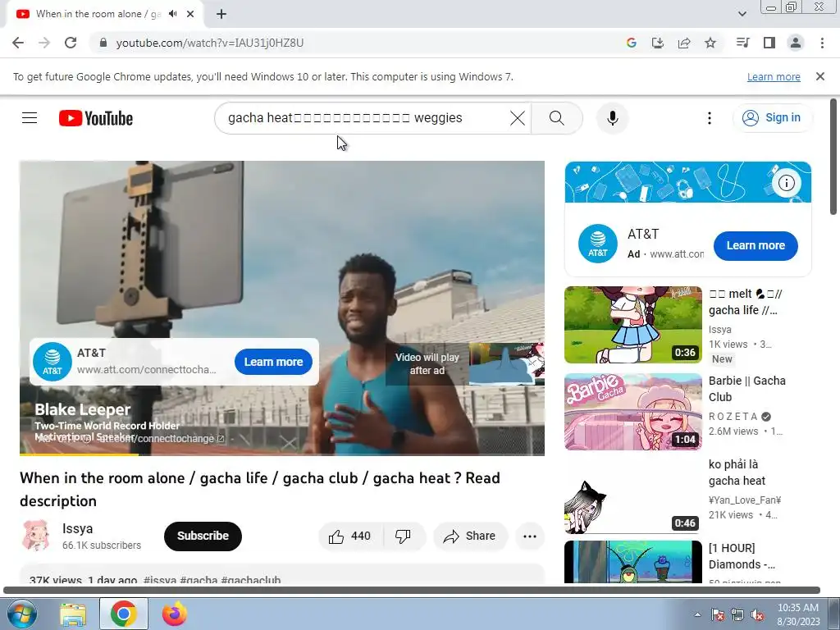Viewport: 840px width, 630px height.
Task: Open Barbie Gacha Club video thumbnail
Action: click(x=632, y=412)
